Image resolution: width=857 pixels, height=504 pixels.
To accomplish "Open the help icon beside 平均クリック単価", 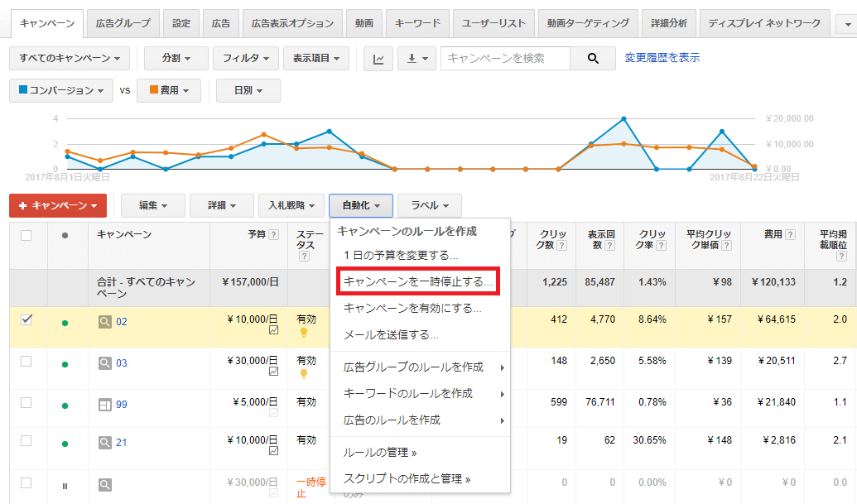I will 726,246.
